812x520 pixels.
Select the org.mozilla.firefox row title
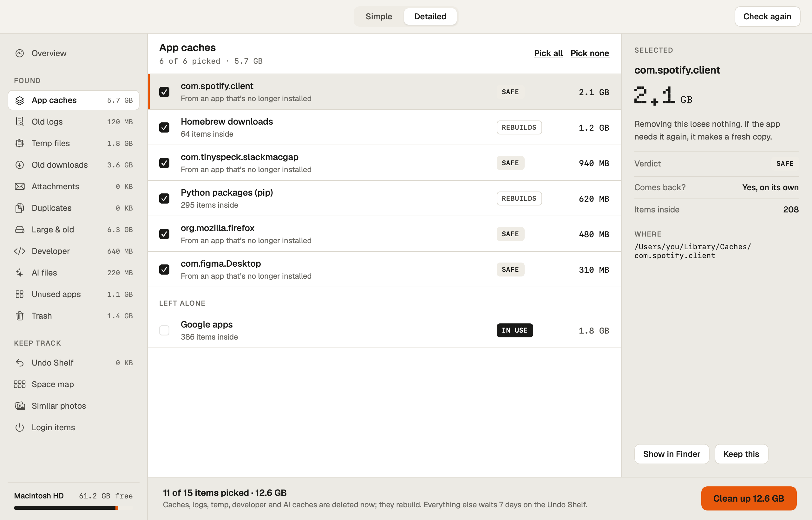[218, 228]
